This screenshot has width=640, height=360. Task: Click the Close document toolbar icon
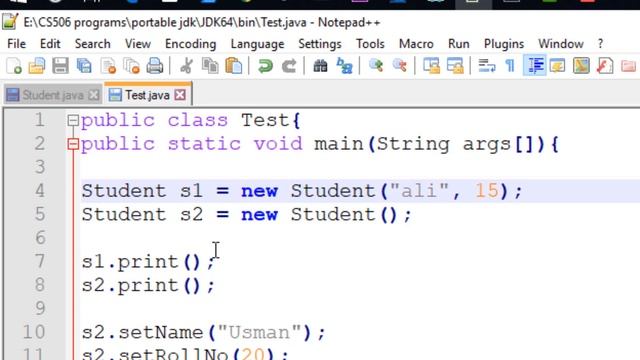[108, 66]
